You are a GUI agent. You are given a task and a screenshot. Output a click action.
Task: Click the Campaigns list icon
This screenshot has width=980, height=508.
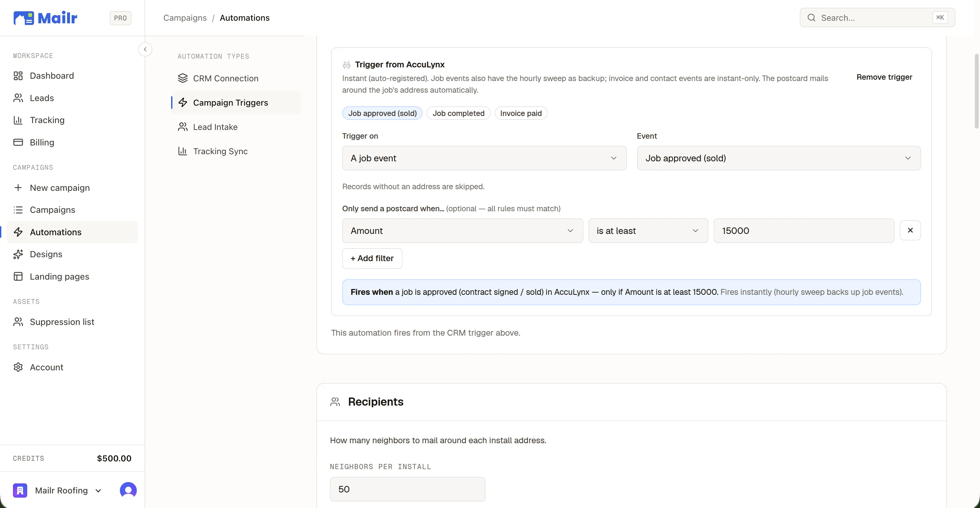click(18, 210)
